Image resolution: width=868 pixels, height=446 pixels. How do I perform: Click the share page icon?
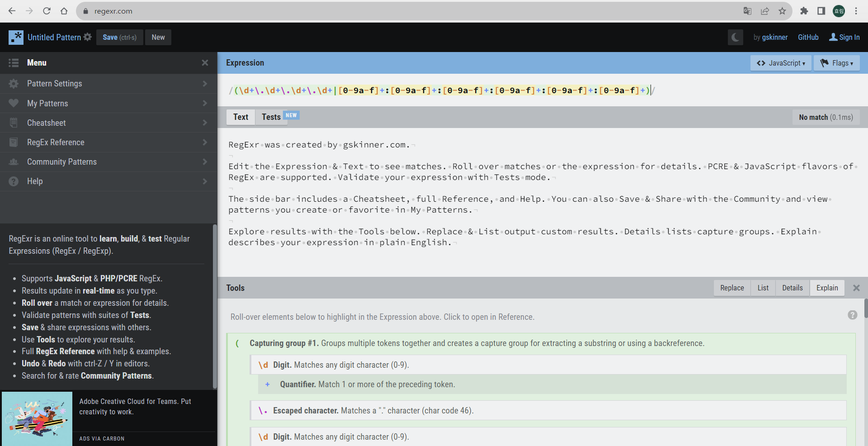coord(765,11)
